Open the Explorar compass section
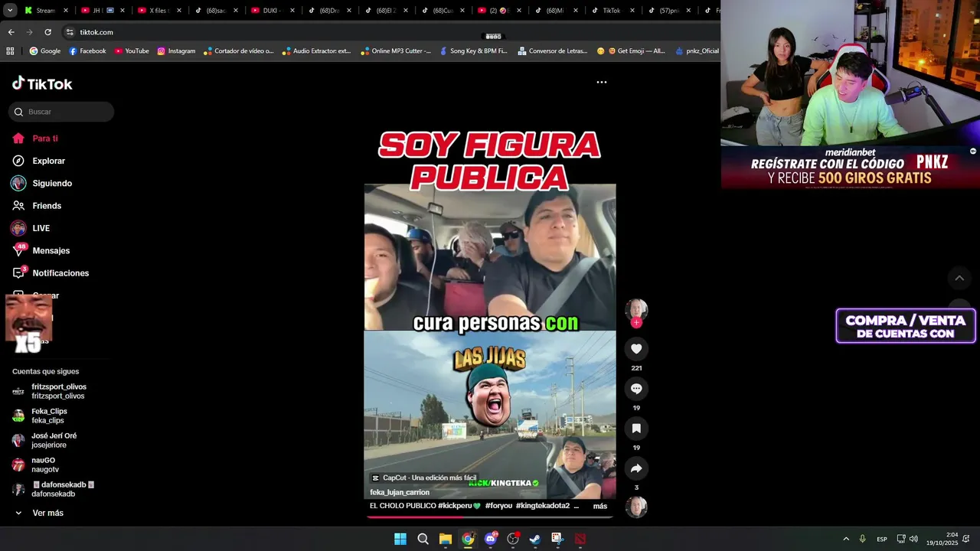Image resolution: width=980 pixels, height=551 pixels. tap(38, 161)
